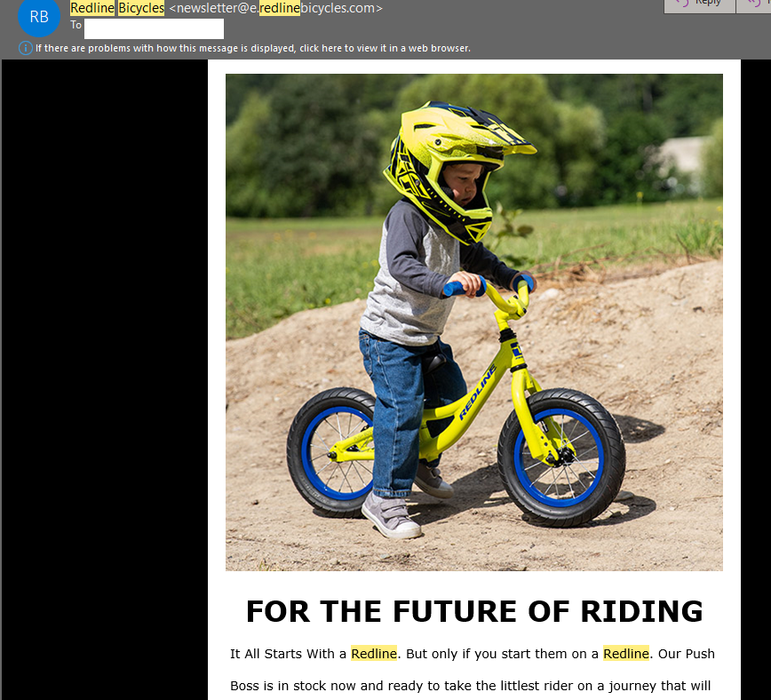
Task: Open the message in a web browser via info bar
Action: tap(253, 48)
